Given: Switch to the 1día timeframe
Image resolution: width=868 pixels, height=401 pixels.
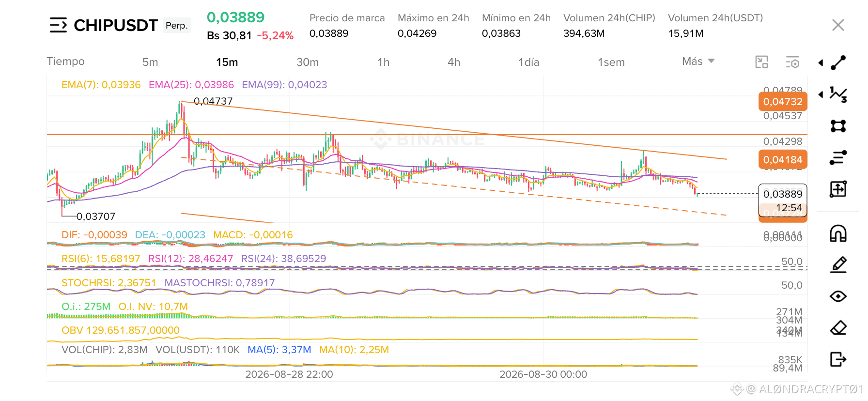Looking at the screenshot, I should (529, 62).
